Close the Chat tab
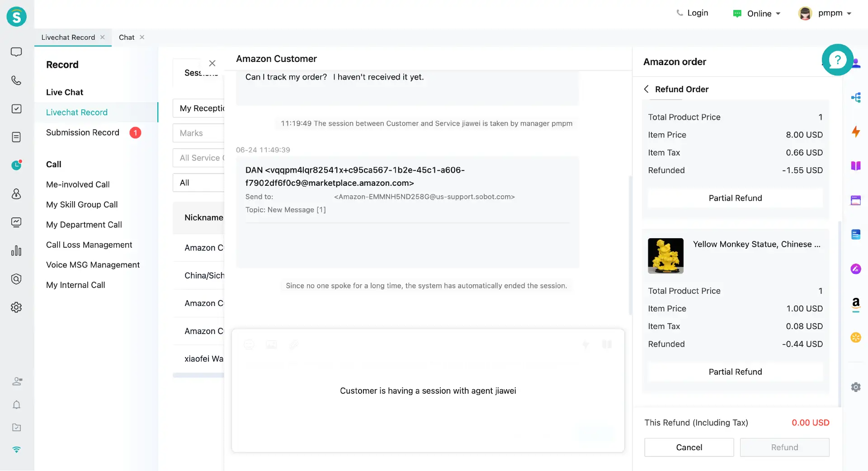The image size is (868, 471). tap(142, 37)
